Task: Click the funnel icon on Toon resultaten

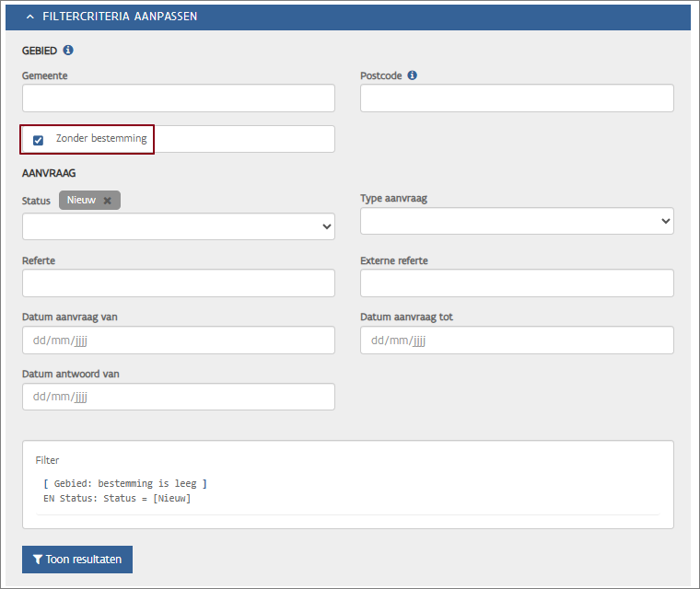Action: pos(37,559)
